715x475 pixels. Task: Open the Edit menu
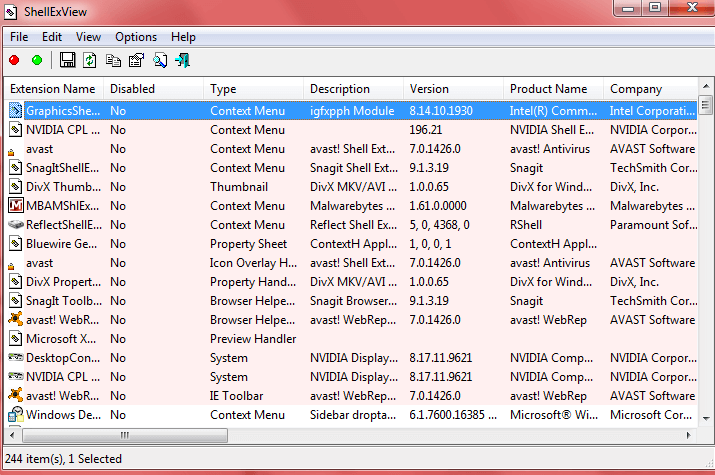[52, 37]
